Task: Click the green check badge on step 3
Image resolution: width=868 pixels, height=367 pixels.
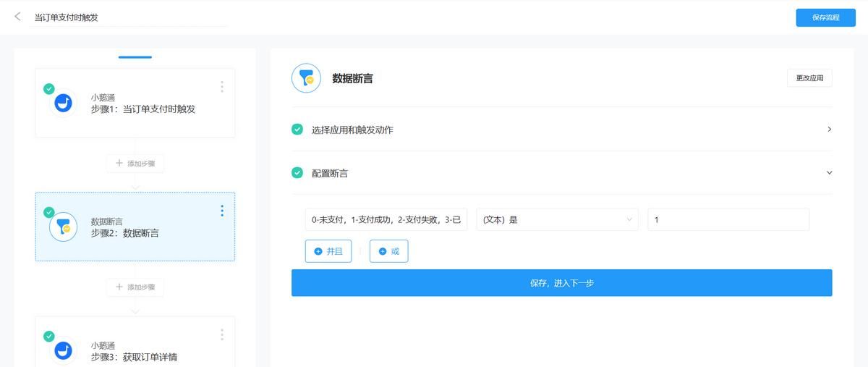Action: tap(48, 336)
